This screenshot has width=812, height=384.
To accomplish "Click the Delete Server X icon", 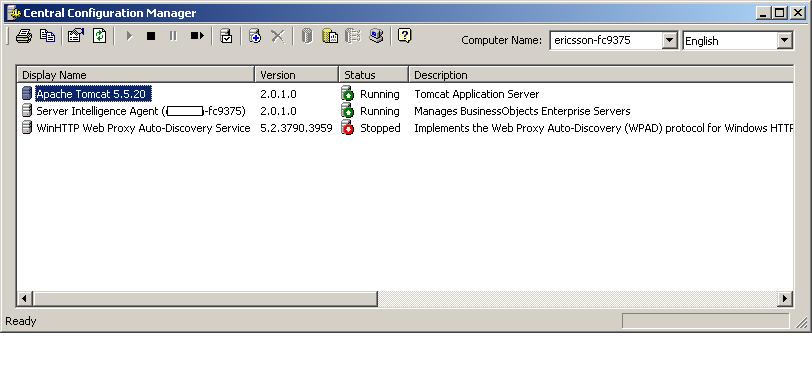I will [278, 36].
